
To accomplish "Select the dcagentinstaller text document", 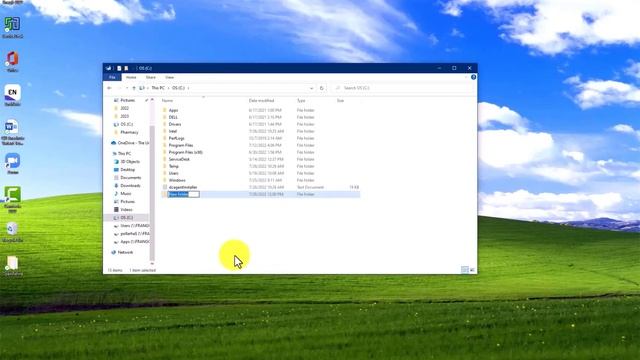I will [x=183, y=187].
